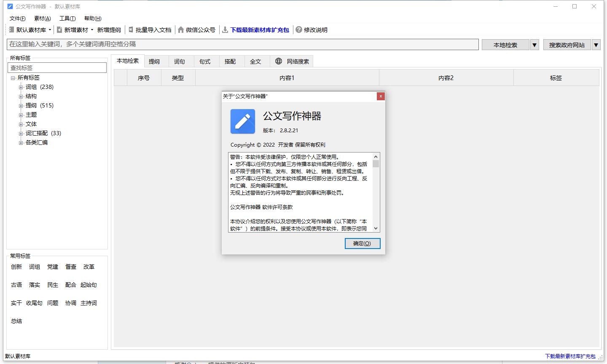This screenshot has height=364, width=607.
Task: Click the license text scrollbar down arrow
Action: 376,229
